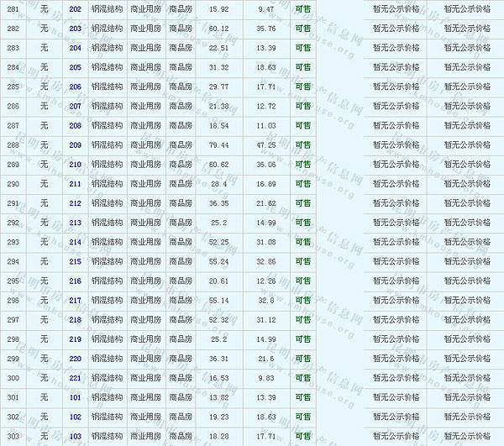This screenshot has height=446, width=504.
Task: Open room 215 link
Action: [75, 262]
